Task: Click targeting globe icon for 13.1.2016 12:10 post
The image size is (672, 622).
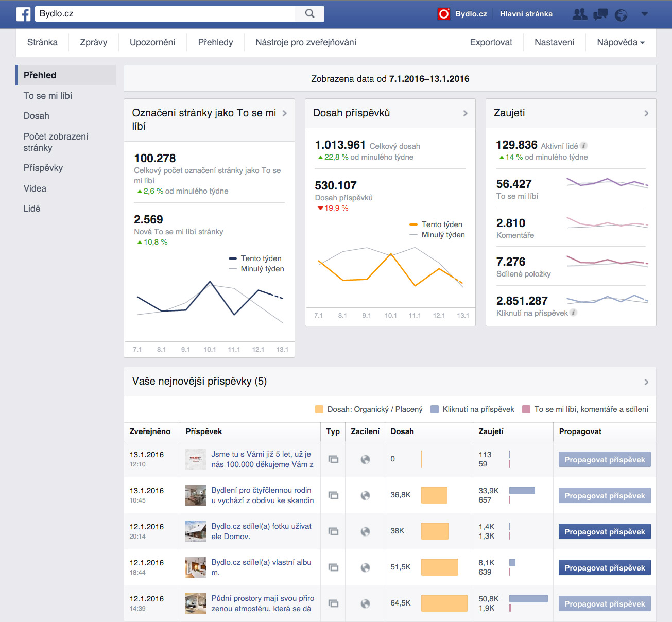Action: [x=365, y=459]
